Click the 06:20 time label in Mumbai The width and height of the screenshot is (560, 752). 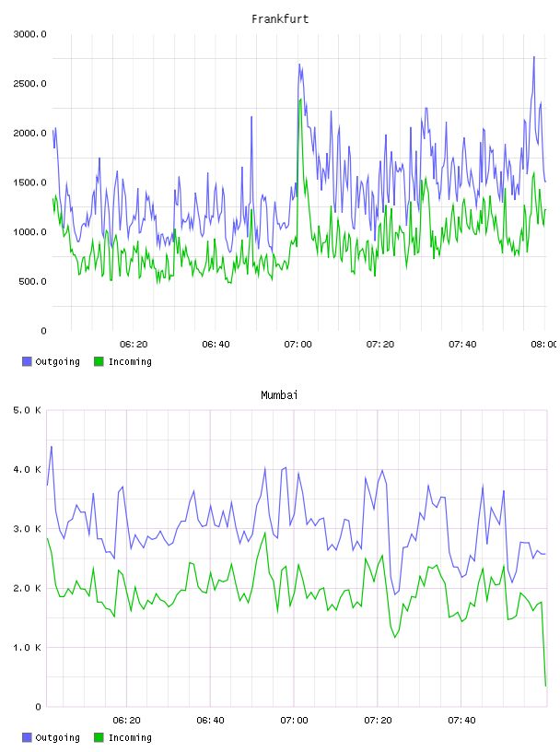tap(126, 721)
